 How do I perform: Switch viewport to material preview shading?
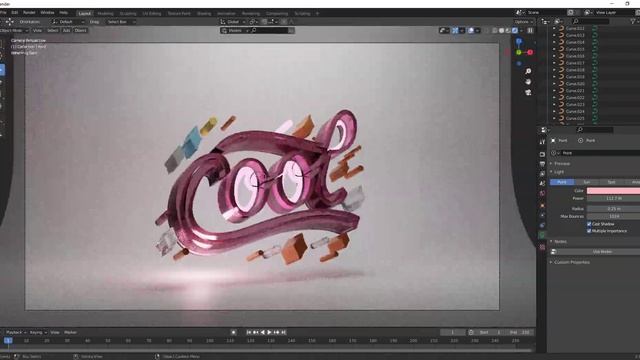click(x=508, y=31)
